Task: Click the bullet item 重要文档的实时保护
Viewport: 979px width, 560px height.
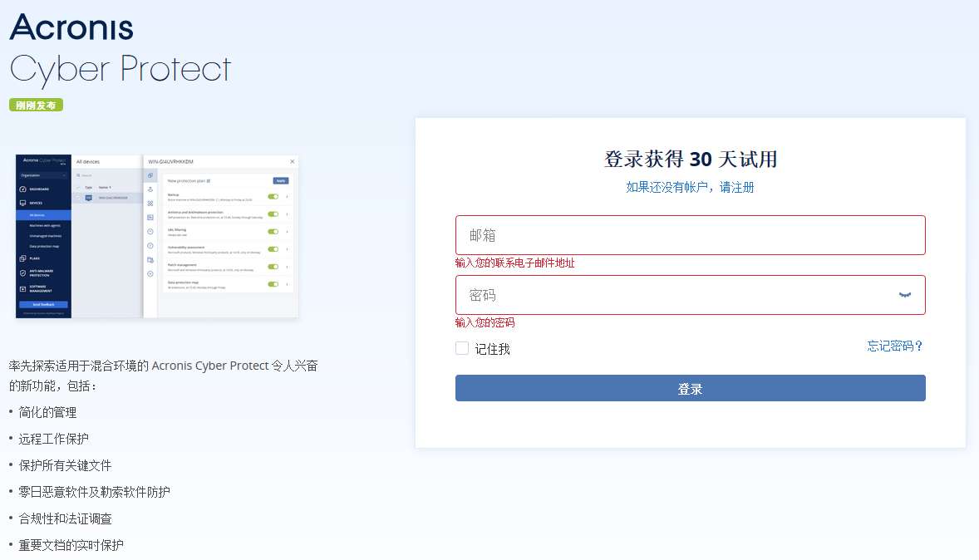Action: coord(71,545)
